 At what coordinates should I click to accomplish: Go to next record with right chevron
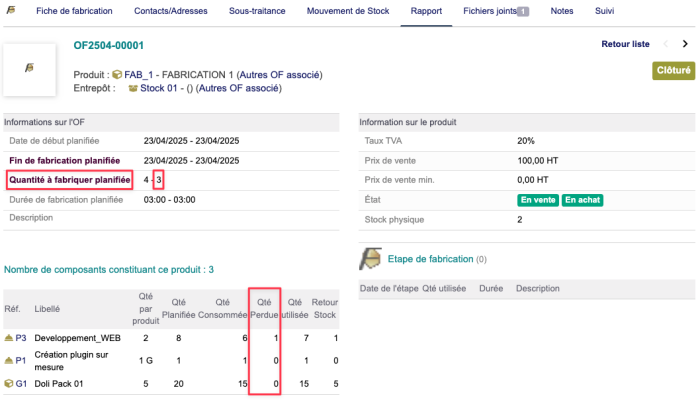click(685, 44)
